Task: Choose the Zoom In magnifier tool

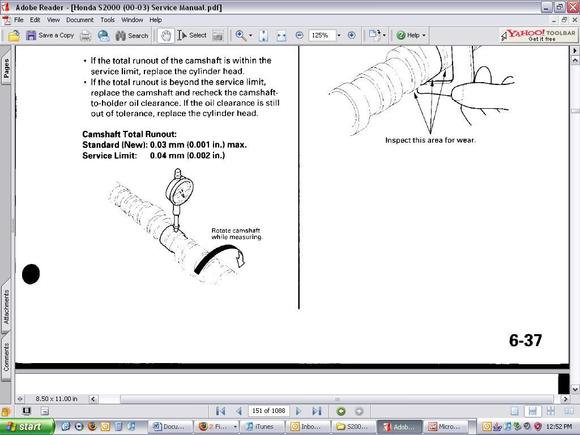Action: [x=241, y=36]
